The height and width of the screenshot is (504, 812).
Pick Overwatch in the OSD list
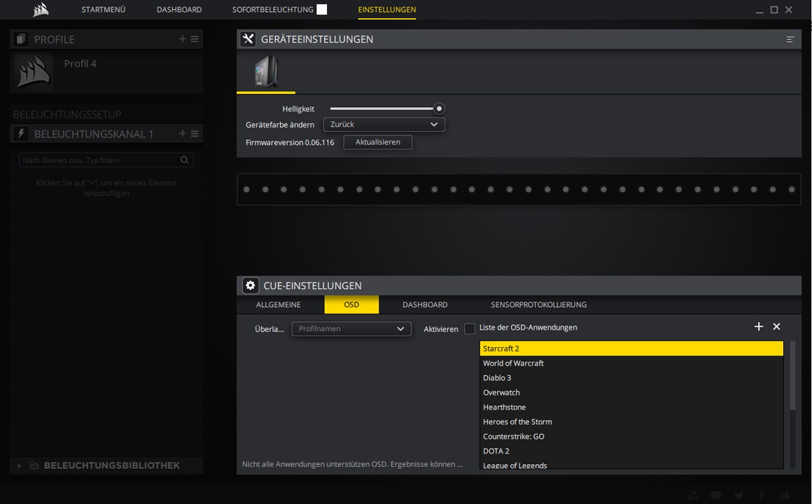(x=631, y=393)
